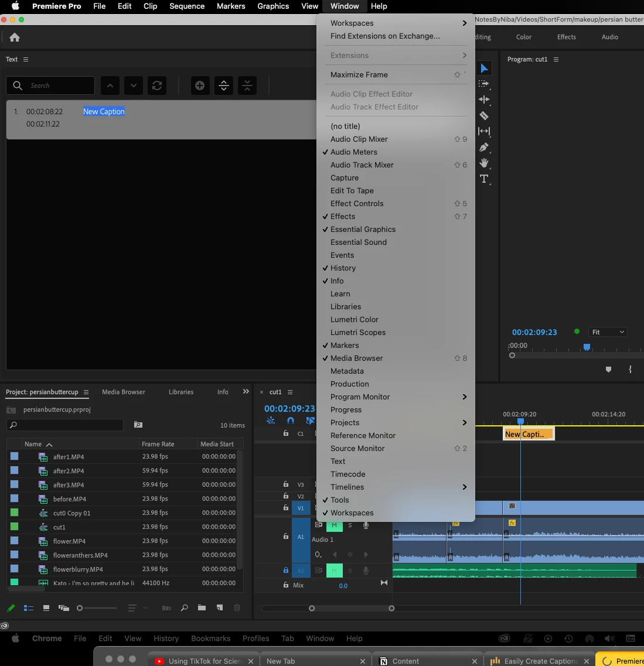644x666 pixels.
Task: Expand Workspaces submenu at menu top
Action: point(396,23)
